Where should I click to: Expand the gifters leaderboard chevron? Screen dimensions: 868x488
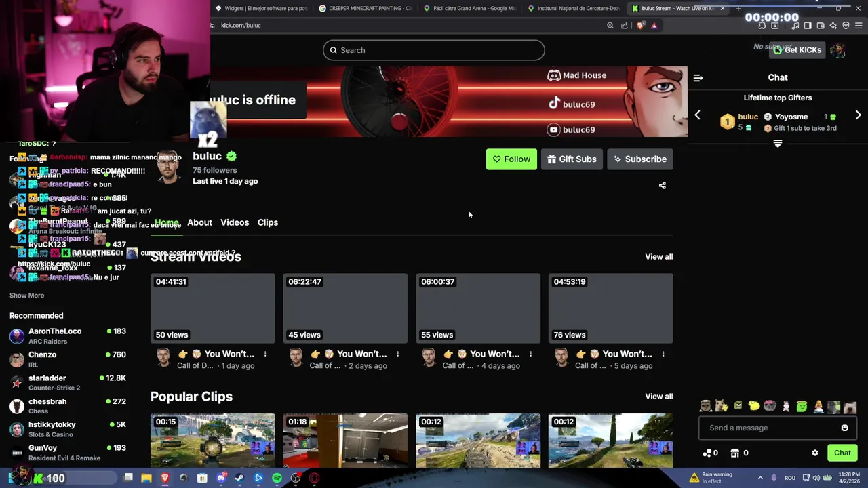(778, 144)
